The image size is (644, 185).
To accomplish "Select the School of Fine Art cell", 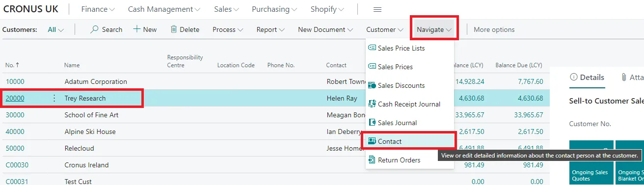I will coord(91,115).
